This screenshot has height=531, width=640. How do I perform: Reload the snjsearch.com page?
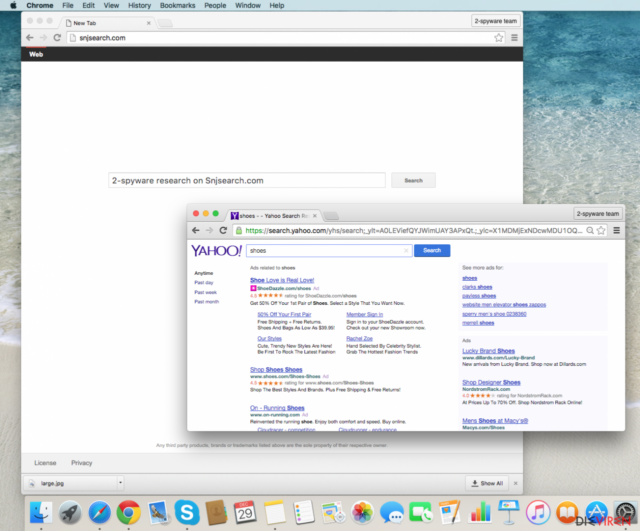click(57, 38)
